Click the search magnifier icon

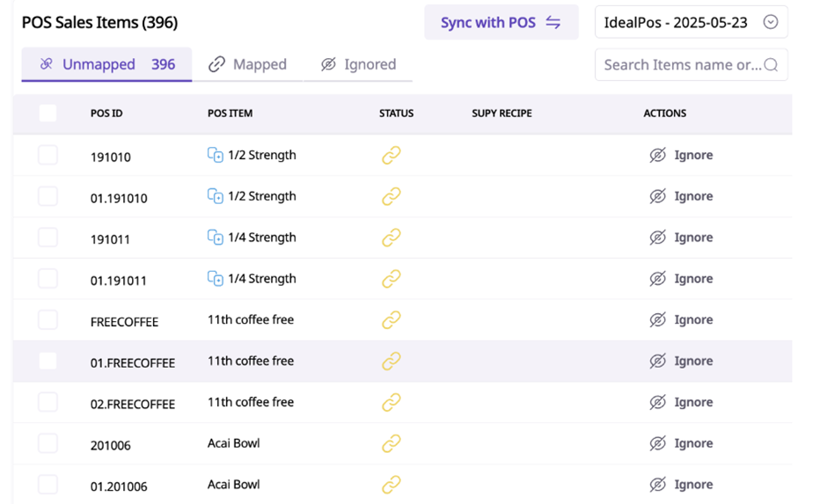click(771, 65)
